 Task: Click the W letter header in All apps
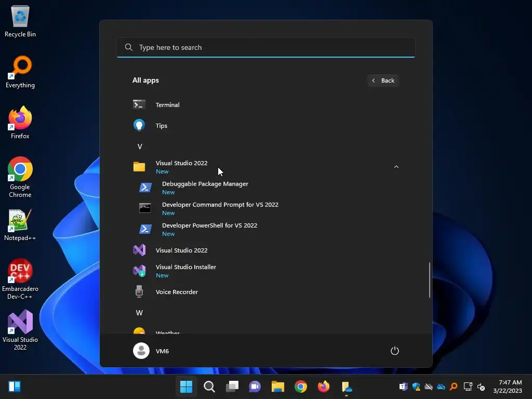point(139,313)
